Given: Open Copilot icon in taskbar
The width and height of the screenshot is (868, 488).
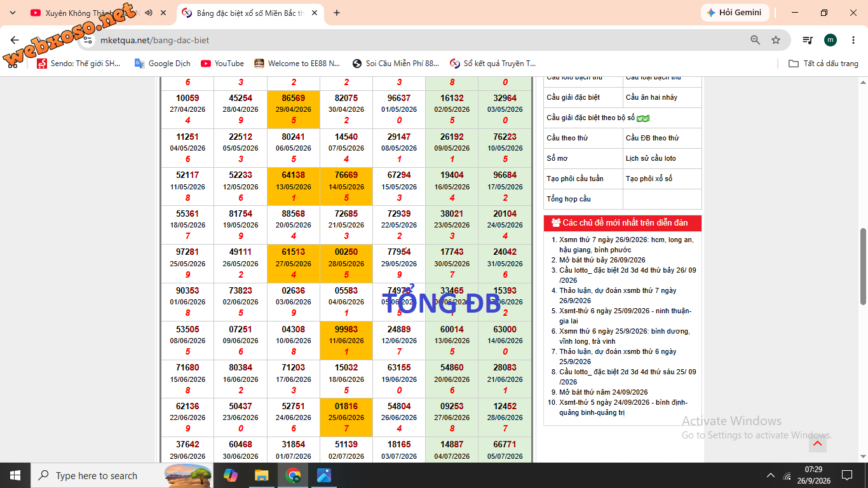Looking at the screenshot, I should [230, 475].
